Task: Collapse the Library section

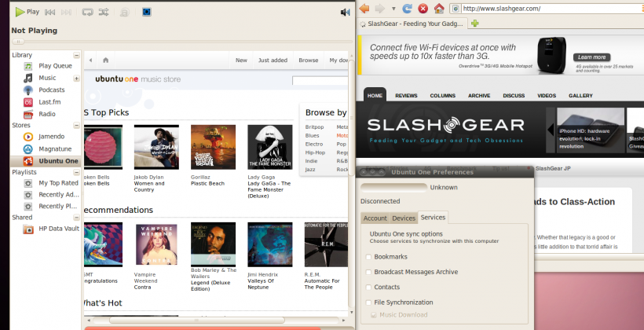Action: [x=76, y=55]
